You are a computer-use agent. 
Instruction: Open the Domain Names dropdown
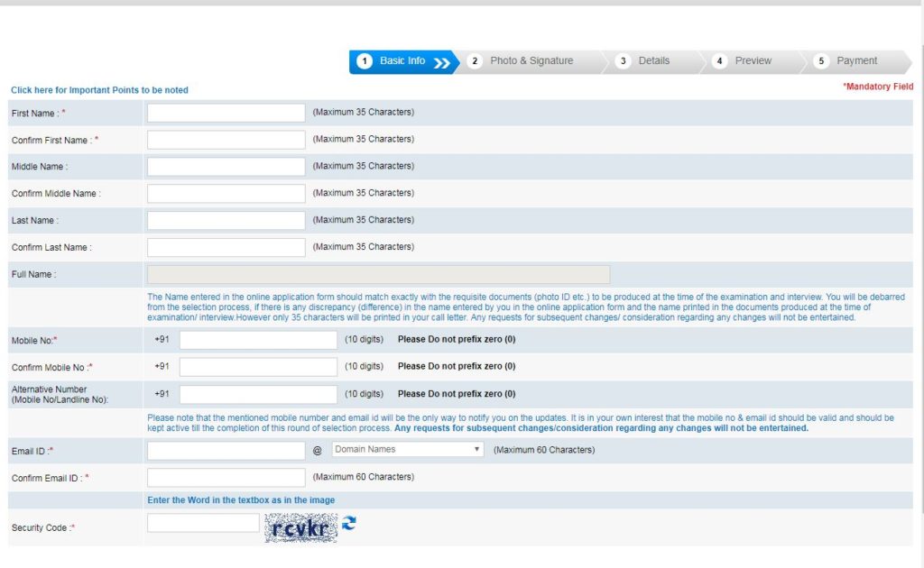[408, 449]
